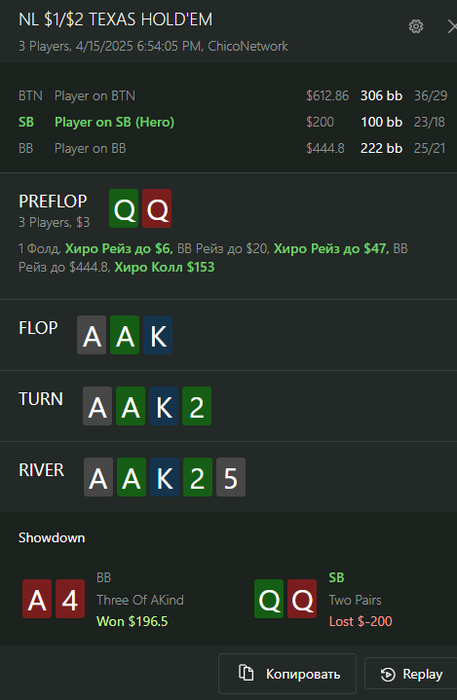Click the red Q hole card in preflop
457x700 pixels.
tap(157, 208)
